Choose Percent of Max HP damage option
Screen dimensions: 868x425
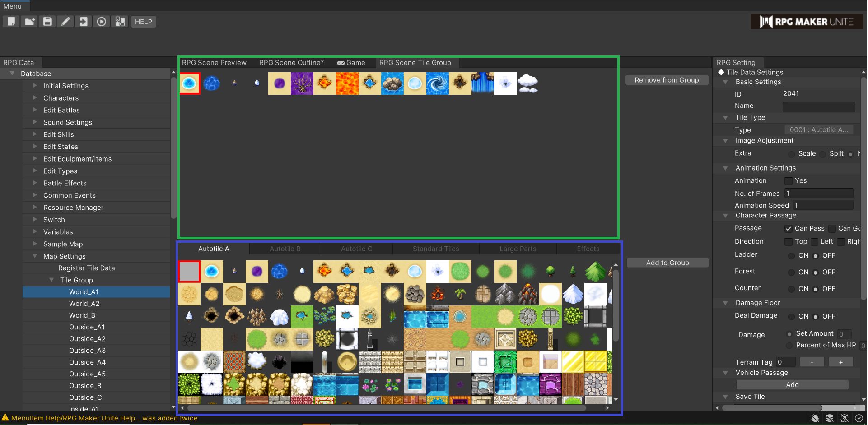point(789,346)
